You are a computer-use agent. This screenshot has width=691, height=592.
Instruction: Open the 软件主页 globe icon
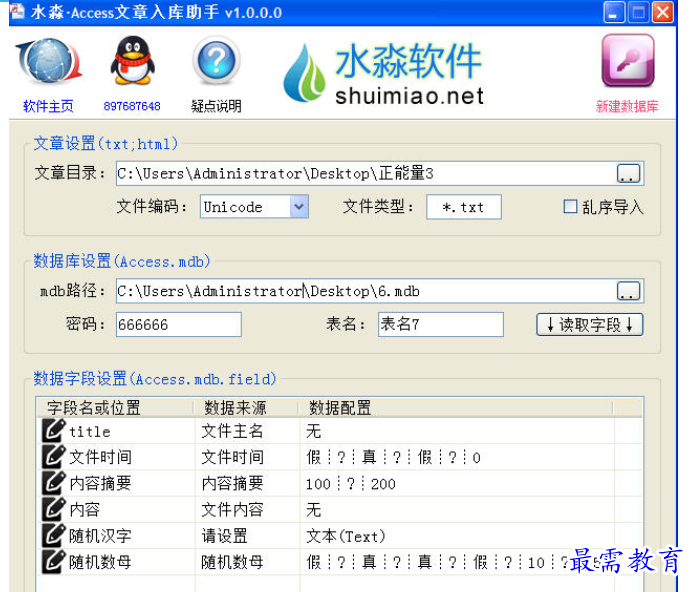49,61
